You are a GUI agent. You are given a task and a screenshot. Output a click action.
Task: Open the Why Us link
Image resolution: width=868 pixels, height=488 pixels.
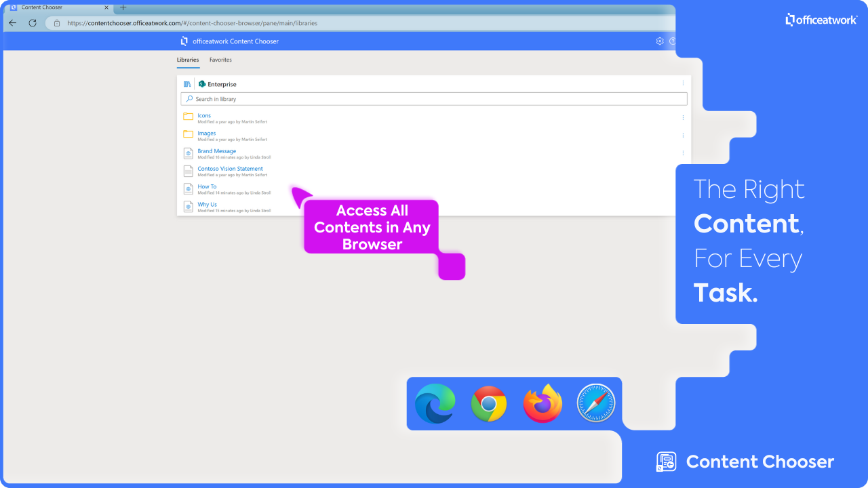click(207, 204)
